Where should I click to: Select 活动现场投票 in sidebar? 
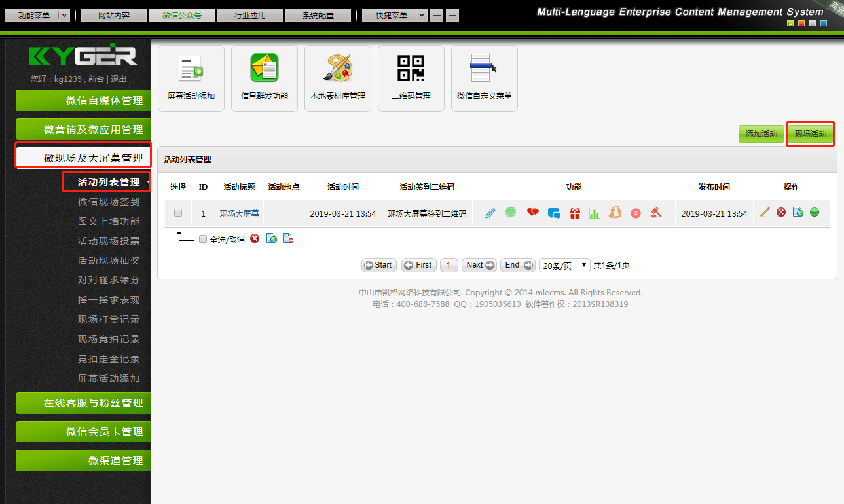[109, 241]
